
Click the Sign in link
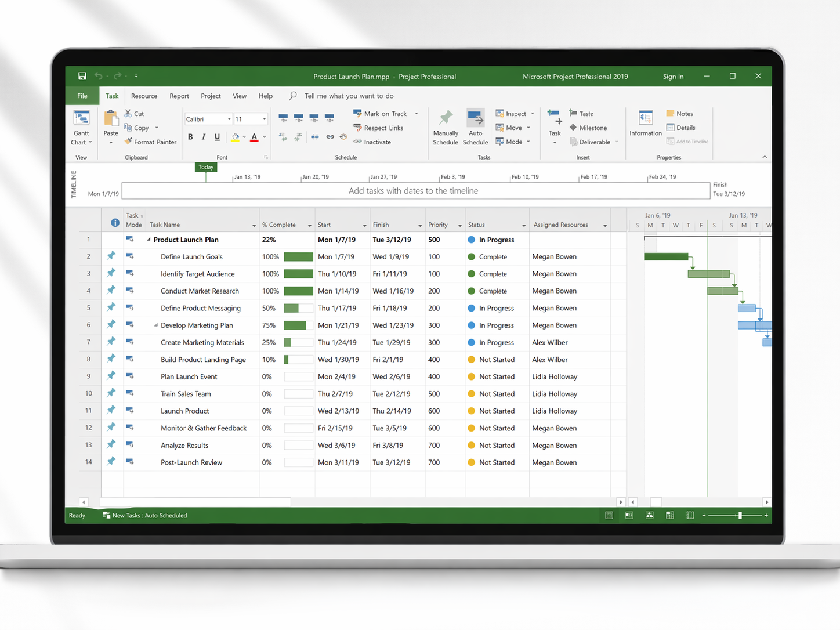(674, 76)
